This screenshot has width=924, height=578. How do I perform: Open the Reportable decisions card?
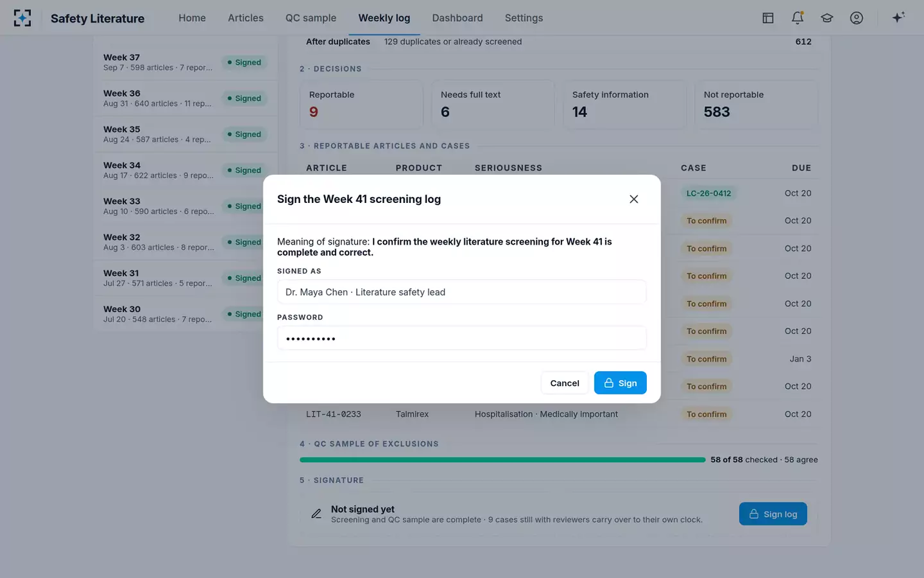tap(361, 104)
